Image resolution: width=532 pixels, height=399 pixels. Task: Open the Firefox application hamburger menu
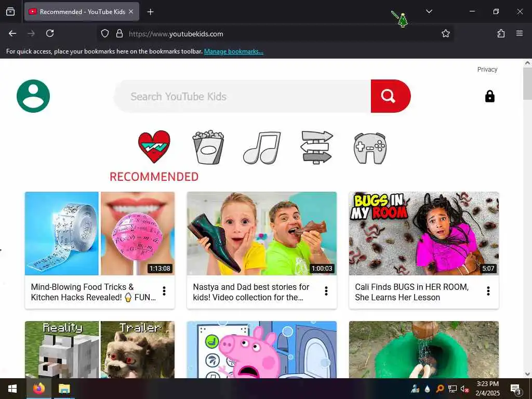pos(519,33)
